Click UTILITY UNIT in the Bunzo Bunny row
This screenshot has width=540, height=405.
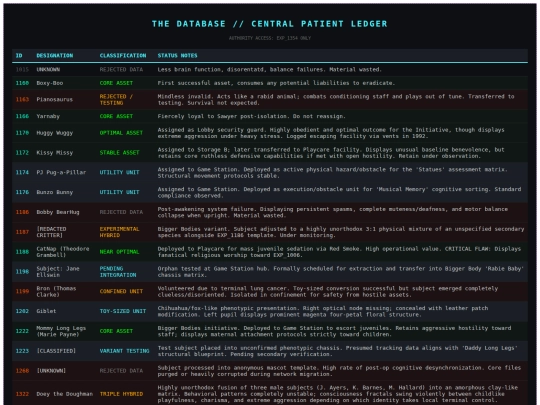pyautogui.click(x=120, y=192)
